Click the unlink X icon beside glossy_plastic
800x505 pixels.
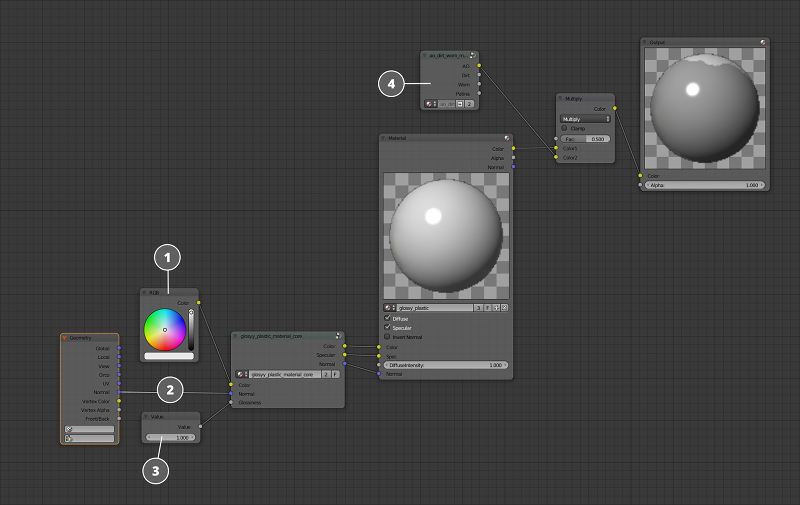click(504, 307)
